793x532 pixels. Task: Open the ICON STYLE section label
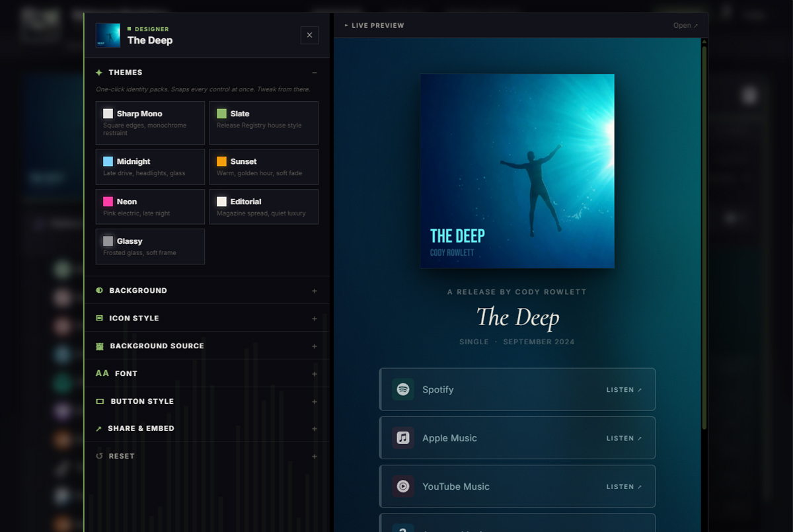tap(134, 319)
